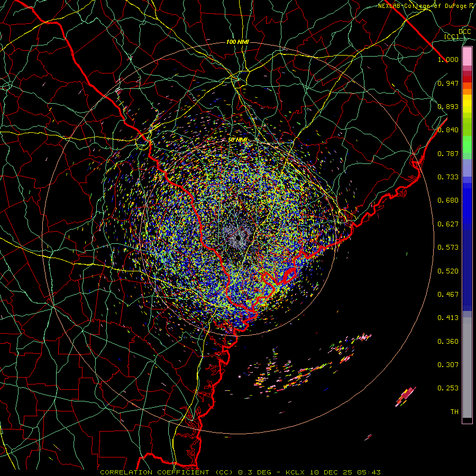Select the 0.307 color scale value
The height and width of the screenshot is (476, 476).
coord(448,365)
